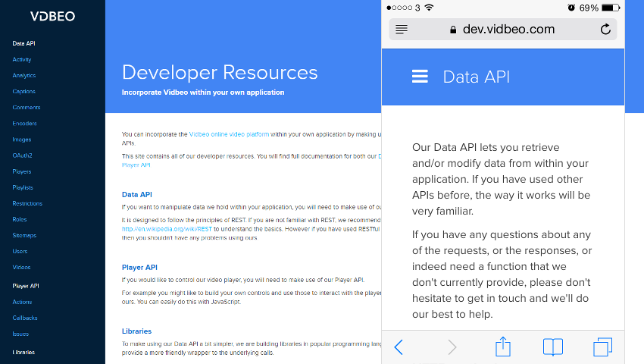Tap the Safari forward arrow
This screenshot has width=644, height=364.
[x=452, y=347]
